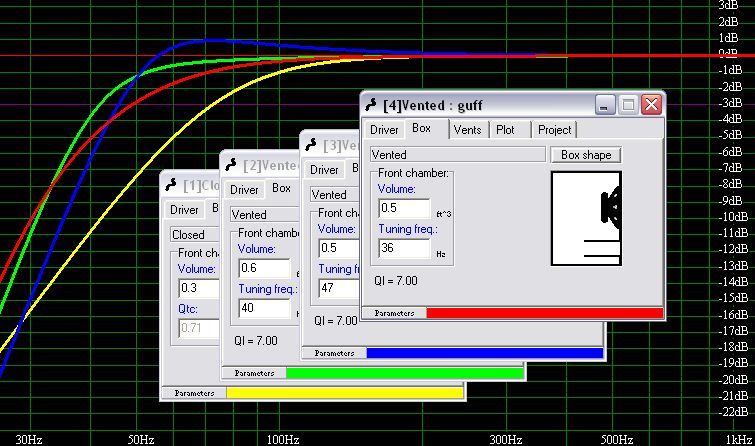Image resolution: width=755 pixels, height=446 pixels.
Task: Open the Project tab
Action: pyautogui.click(x=554, y=130)
